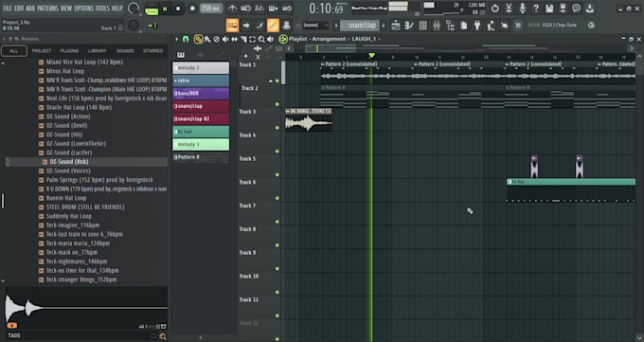Open the Mixer window
Screen dimensions: 644x342
437,26
